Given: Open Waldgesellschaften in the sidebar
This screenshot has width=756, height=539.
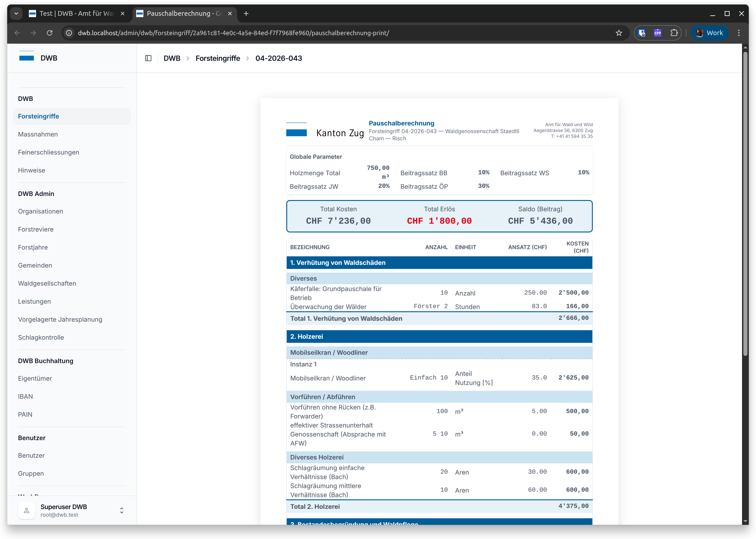Looking at the screenshot, I should click(47, 283).
